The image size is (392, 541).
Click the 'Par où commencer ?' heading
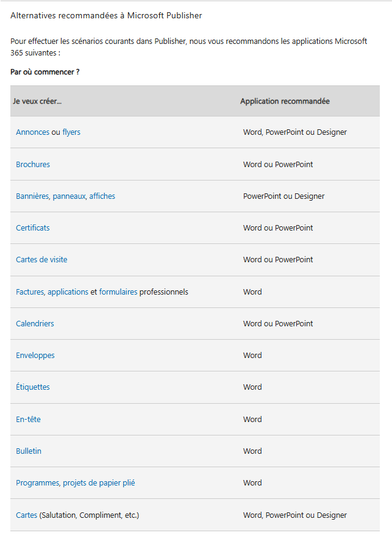click(x=45, y=72)
